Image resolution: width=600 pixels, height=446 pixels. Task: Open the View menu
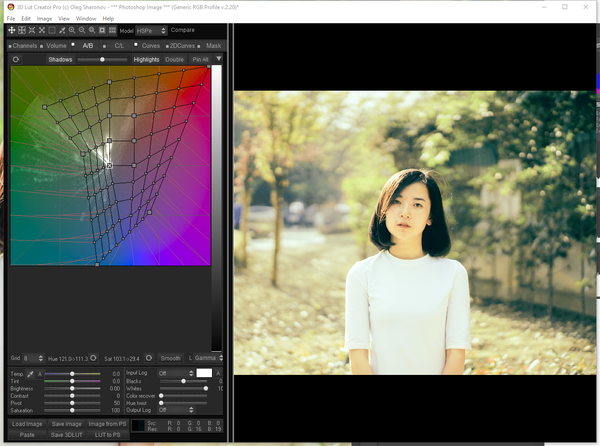[64, 18]
